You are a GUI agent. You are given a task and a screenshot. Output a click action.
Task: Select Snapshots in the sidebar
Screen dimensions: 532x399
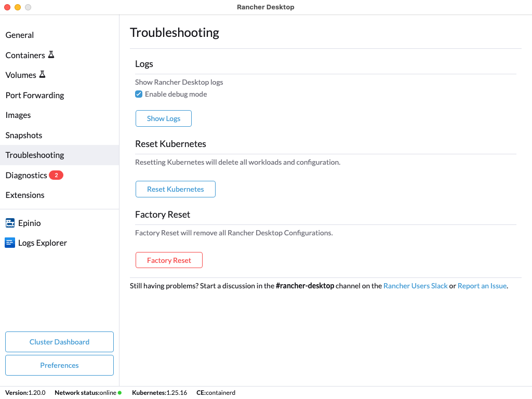24,135
